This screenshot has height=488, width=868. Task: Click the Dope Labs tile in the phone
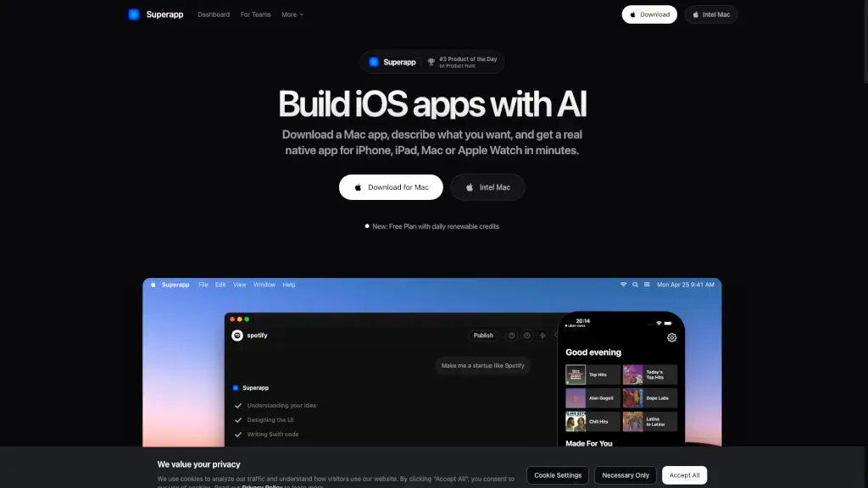click(x=649, y=398)
